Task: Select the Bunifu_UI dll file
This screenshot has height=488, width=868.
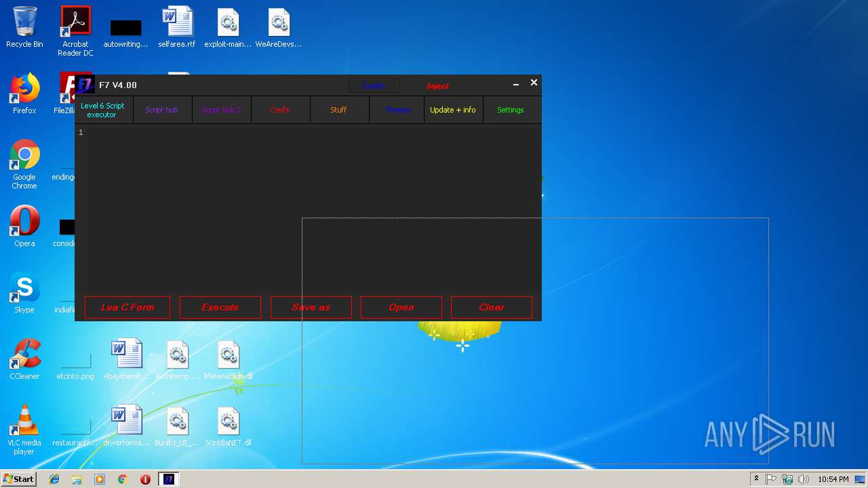Action: [x=177, y=426]
